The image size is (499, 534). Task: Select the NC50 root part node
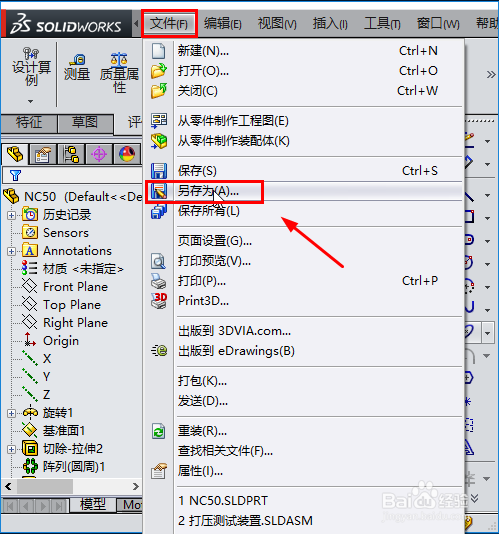pyautogui.click(x=73, y=197)
